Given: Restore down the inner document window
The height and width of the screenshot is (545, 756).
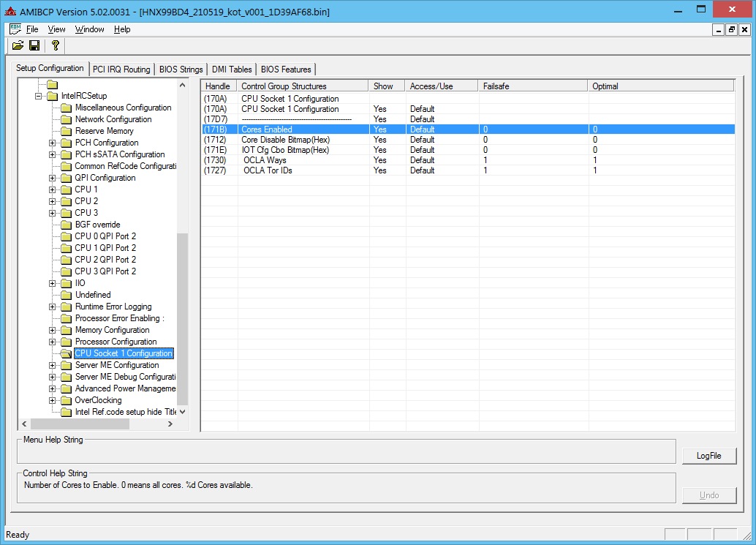Looking at the screenshot, I should click(x=731, y=29).
